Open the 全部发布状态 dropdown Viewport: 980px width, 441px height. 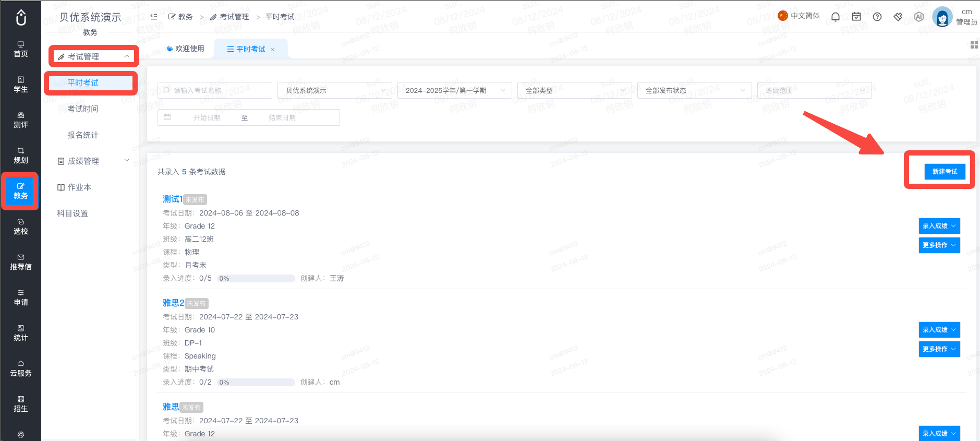click(x=694, y=90)
